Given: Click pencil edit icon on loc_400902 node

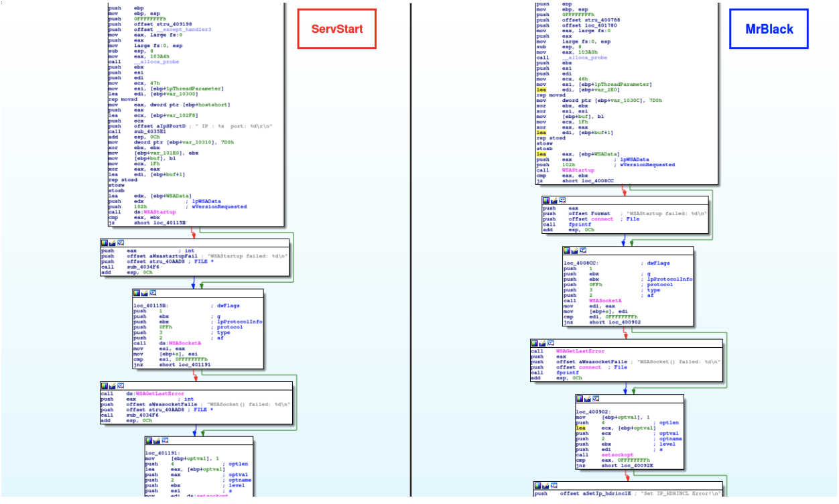Looking at the screenshot, I should pos(588,398).
